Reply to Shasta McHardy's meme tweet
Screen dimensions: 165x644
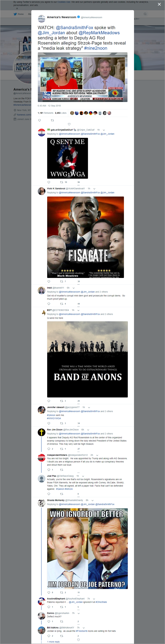pyautogui.click(x=49, y=593)
